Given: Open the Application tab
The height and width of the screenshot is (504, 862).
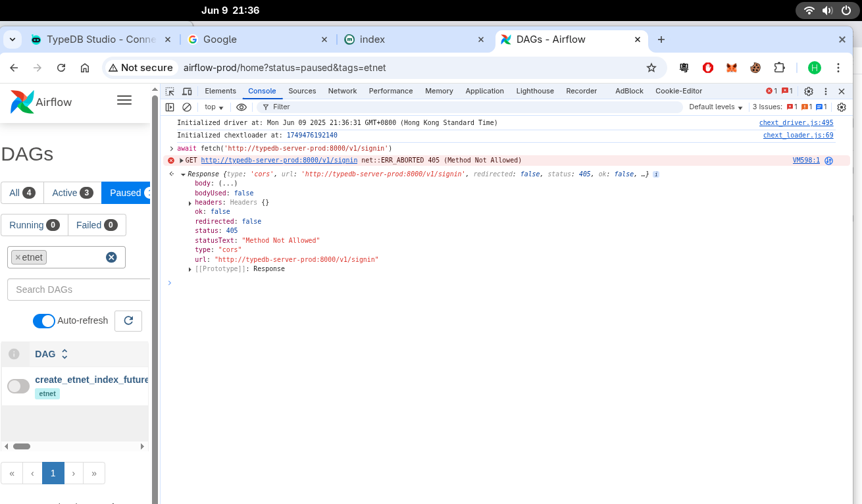Looking at the screenshot, I should (x=484, y=91).
